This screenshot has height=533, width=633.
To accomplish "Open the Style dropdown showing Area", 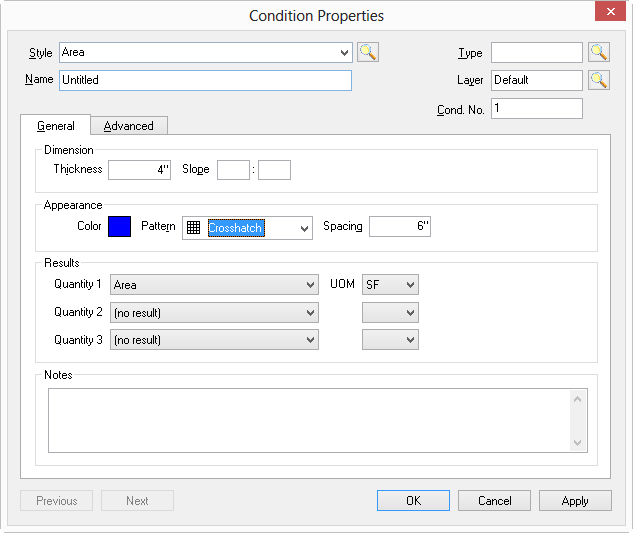I will (206, 52).
